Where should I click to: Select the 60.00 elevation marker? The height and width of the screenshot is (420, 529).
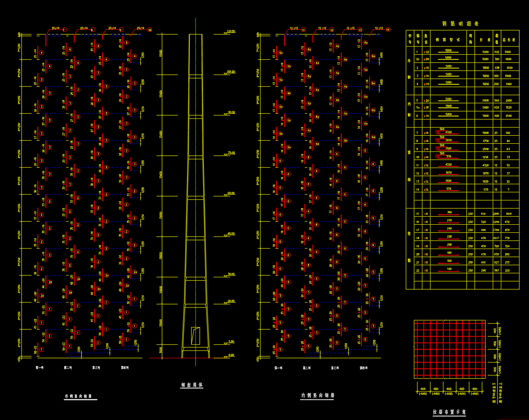(231, 193)
